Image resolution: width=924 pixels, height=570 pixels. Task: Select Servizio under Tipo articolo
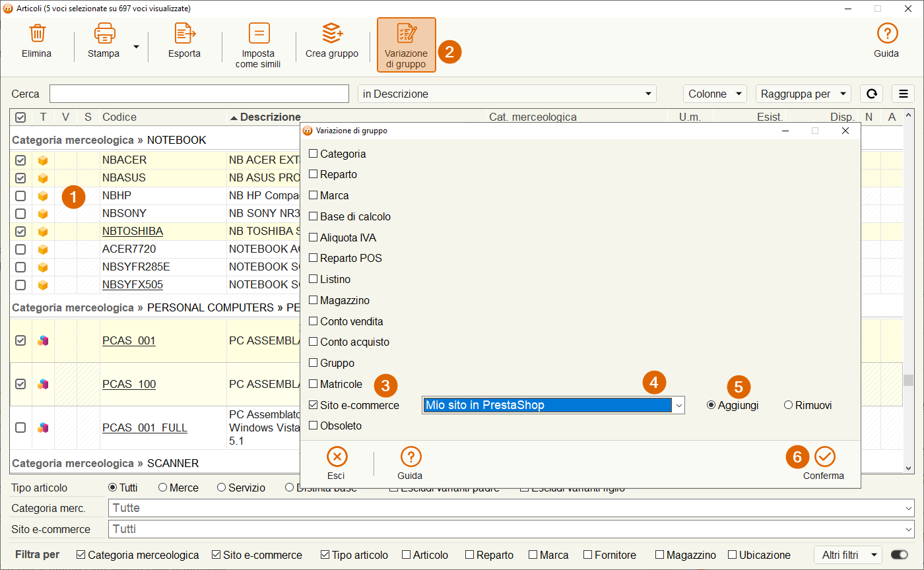(x=221, y=488)
